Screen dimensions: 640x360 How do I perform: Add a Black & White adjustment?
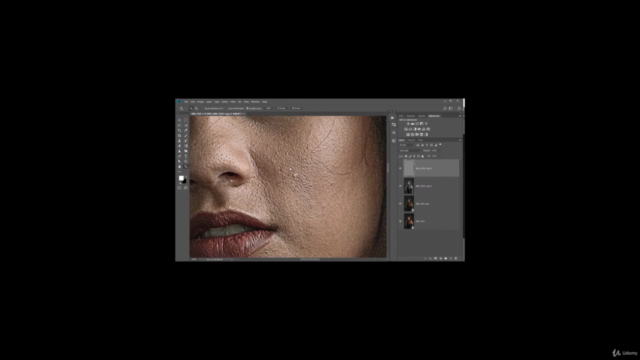(415, 129)
